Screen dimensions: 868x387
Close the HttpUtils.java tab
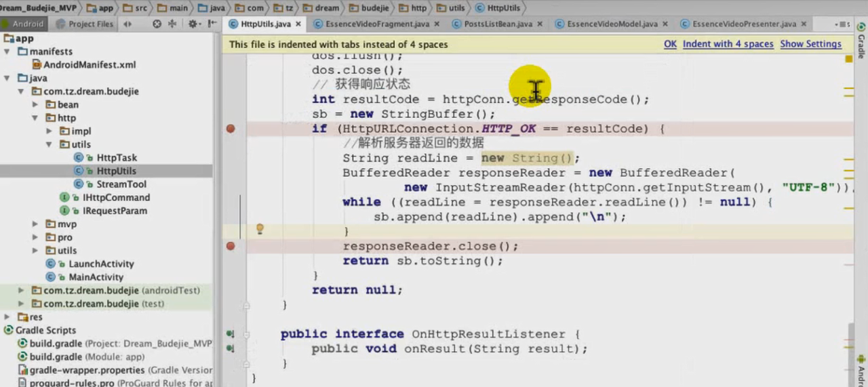(x=299, y=24)
